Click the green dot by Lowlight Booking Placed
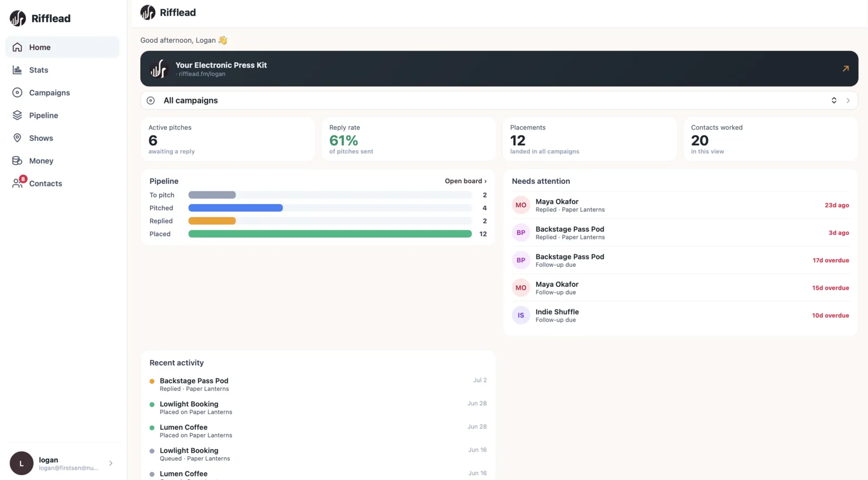The image size is (868, 480). pos(152,405)
